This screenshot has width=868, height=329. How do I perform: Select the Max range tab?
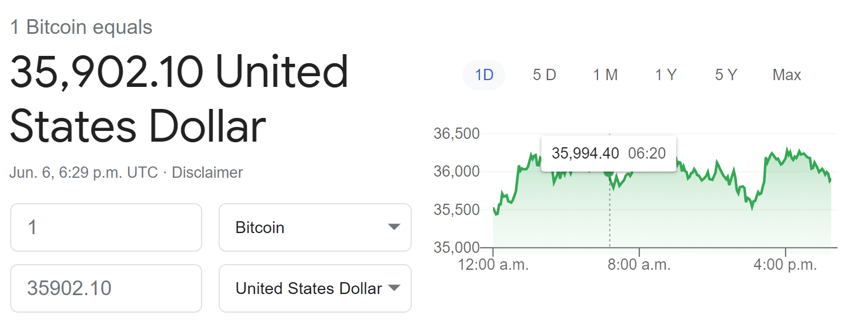pyautogui.click(x=787, y=75)
